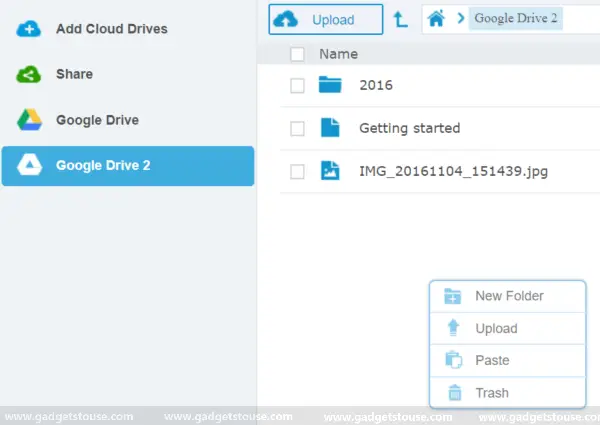Go up one level with the arrow icon
600x425 pixels.
pos(401,19)
